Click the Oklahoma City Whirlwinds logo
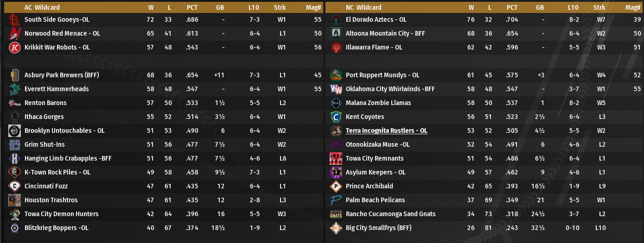Screen dimensions: 644x243 [336, 89]
